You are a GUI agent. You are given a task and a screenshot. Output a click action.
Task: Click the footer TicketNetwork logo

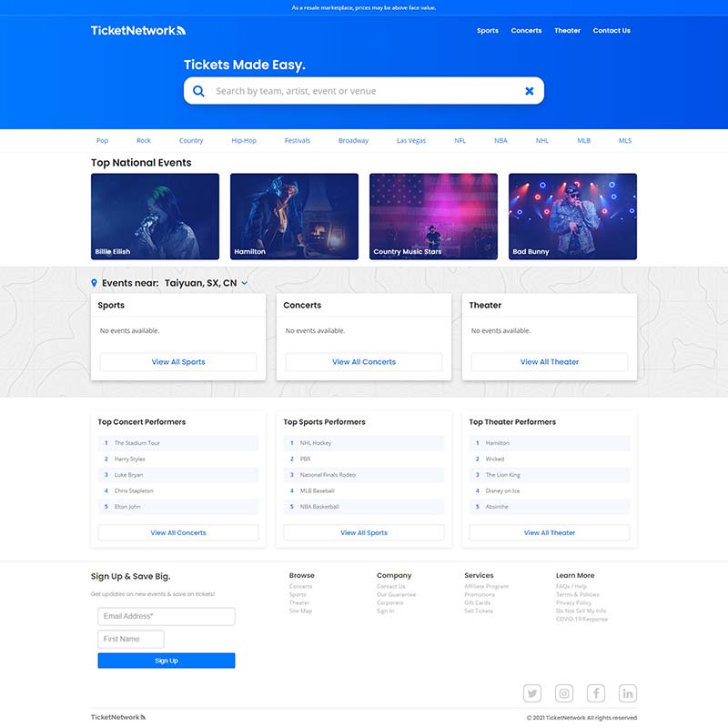(x=118, y=717)
